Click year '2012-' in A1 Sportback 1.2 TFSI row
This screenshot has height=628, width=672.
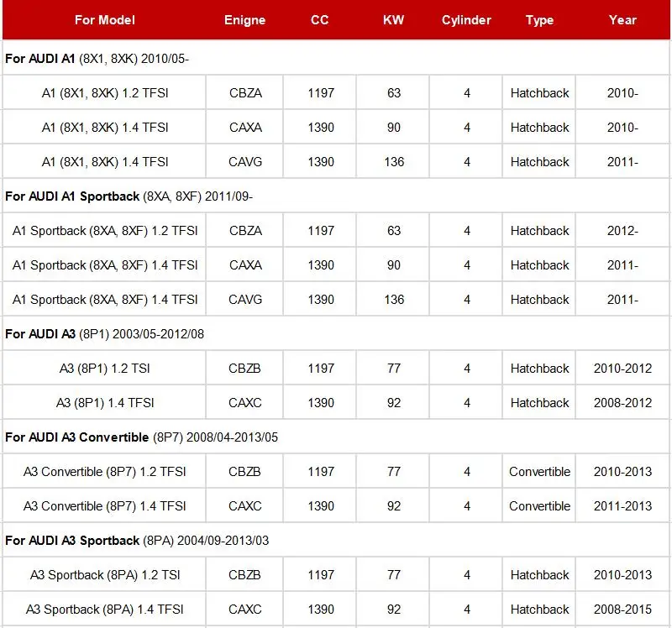click(622, 231)
